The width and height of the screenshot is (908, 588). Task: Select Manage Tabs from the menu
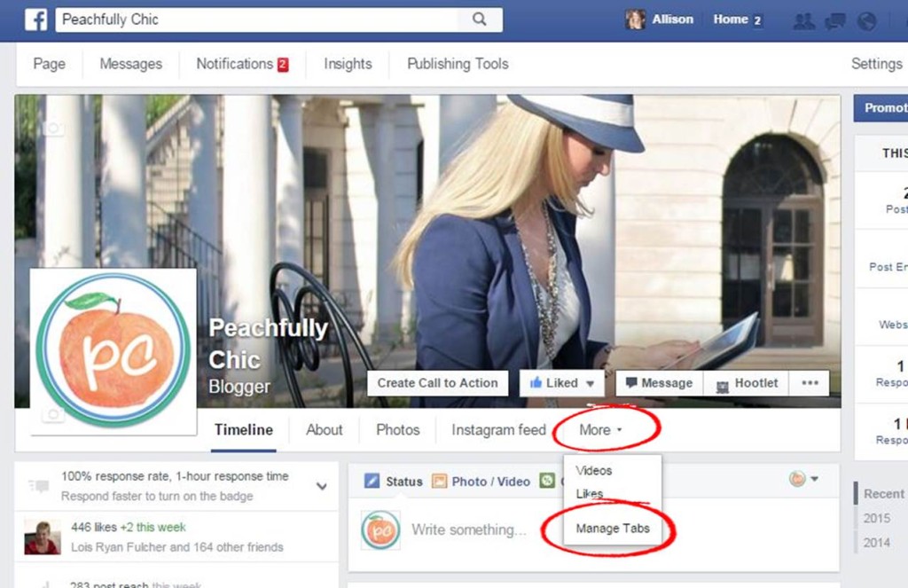(613, 528)
